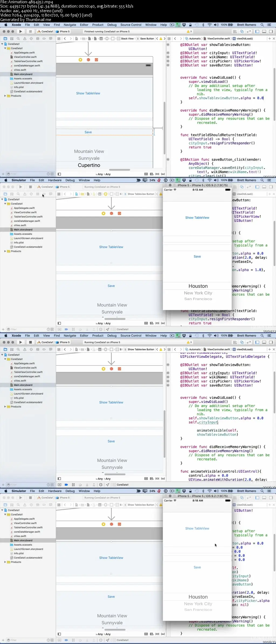276x644 pixels.
Task: Select 'Cupertino' row in storyboard picker
Action: coord(89,165)
